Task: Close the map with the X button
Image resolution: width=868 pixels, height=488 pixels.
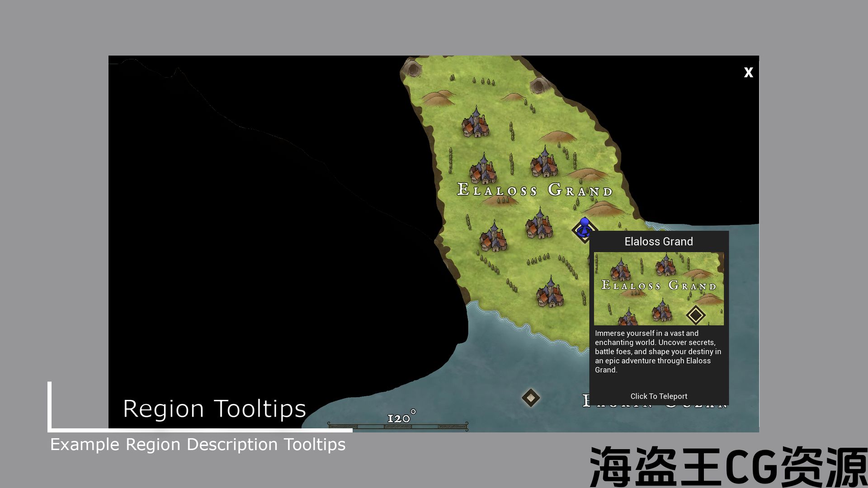Action: [x=748, y=72]
